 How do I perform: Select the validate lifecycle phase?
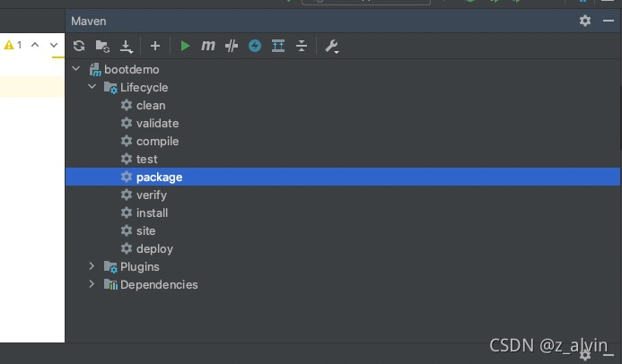coord(157,123)
